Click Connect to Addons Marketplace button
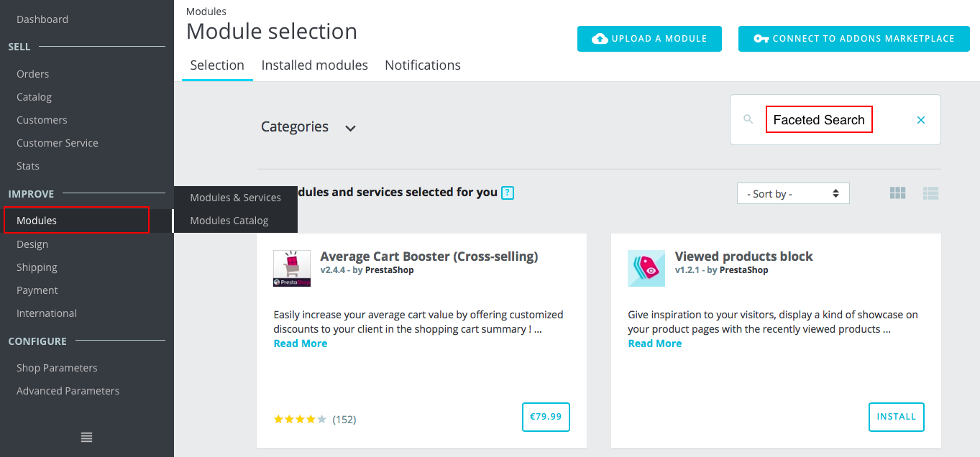This screenshot has height=457, width=980. pos(853,39)
